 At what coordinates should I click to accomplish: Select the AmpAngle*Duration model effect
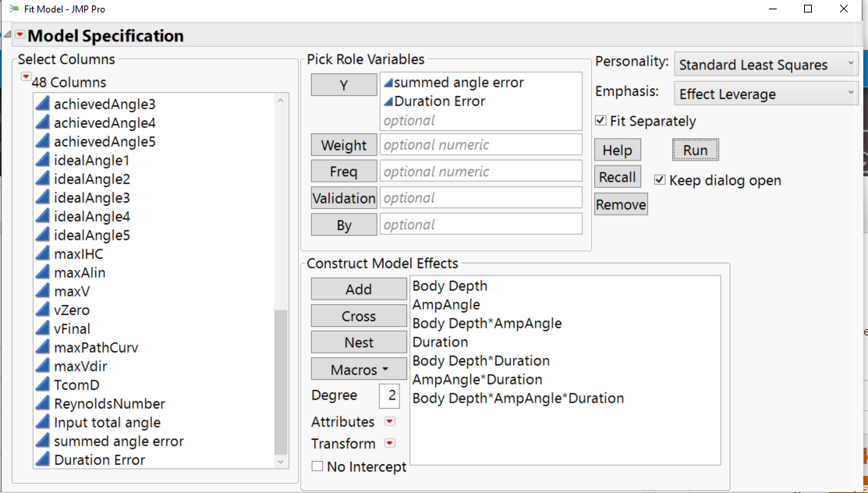click(477, 379)
